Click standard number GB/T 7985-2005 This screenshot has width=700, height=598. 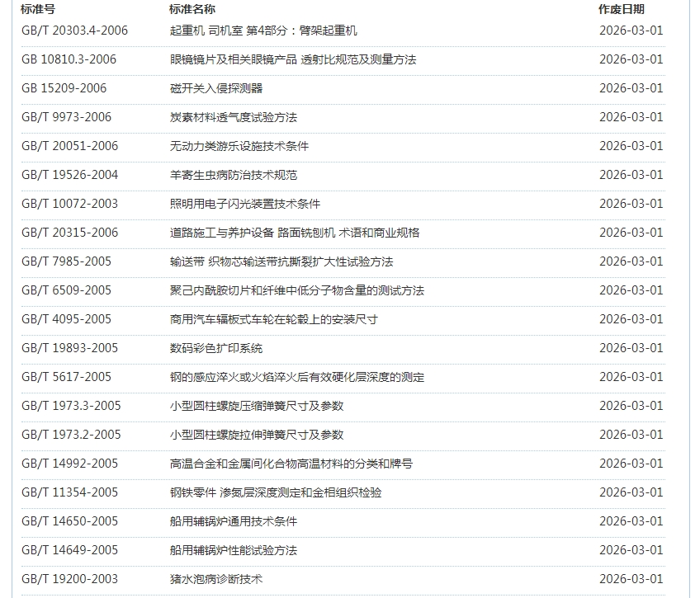pyautogui.click(x=66, y=261)
